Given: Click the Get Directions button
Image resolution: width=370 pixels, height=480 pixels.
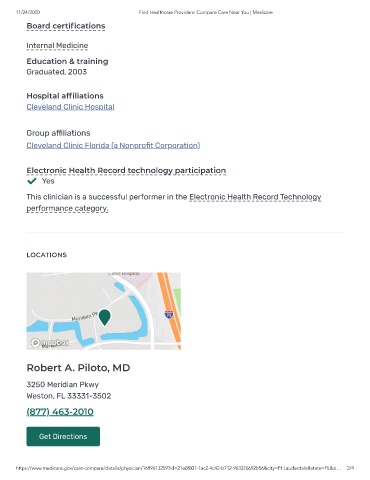Looking at the screenshot, I should tap(63, 436).
